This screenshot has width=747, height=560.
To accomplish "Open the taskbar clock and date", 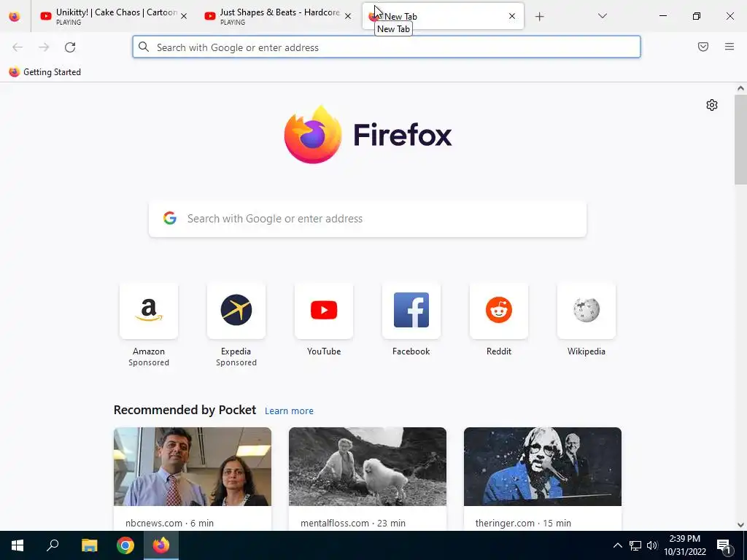I will (685, 545).
